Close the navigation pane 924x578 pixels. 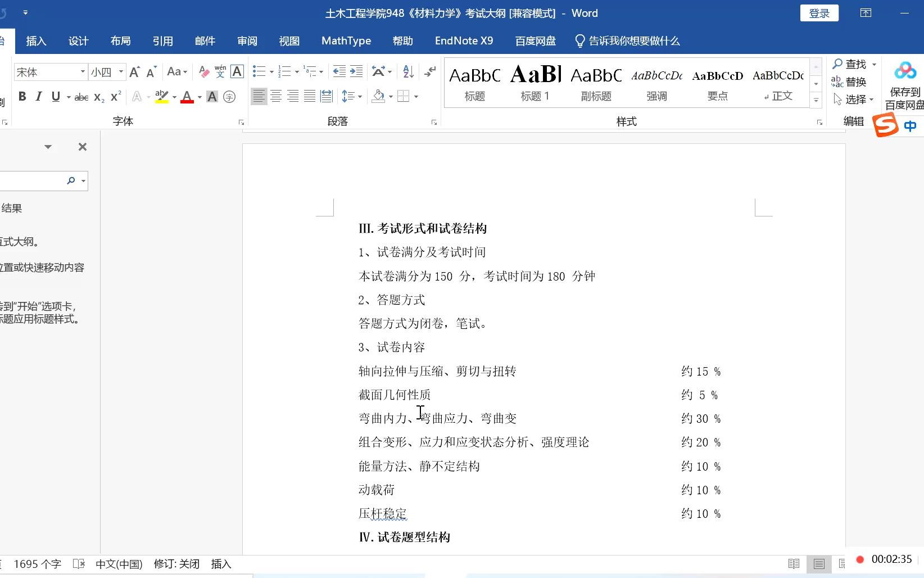83,147
